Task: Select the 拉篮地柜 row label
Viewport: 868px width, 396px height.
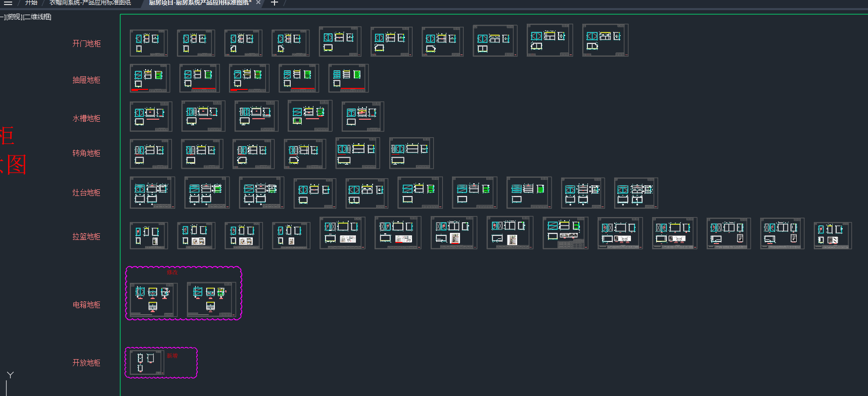Action: [x=86, y=237]
